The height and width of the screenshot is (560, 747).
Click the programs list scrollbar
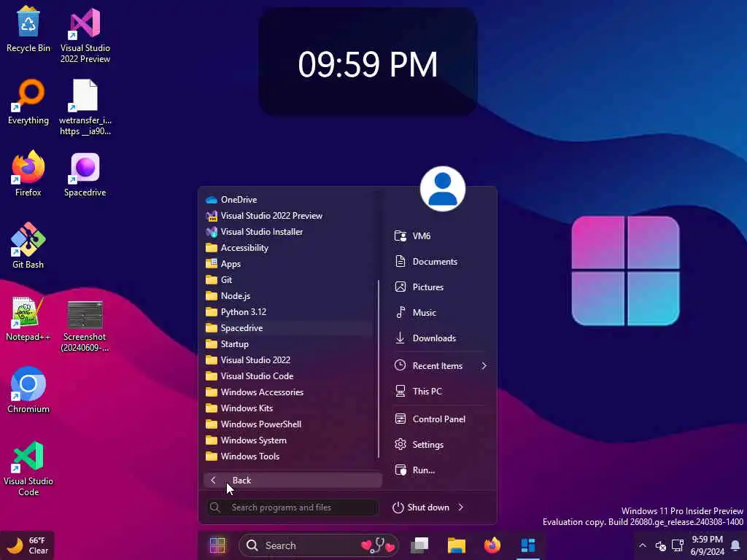click(379, 368)
